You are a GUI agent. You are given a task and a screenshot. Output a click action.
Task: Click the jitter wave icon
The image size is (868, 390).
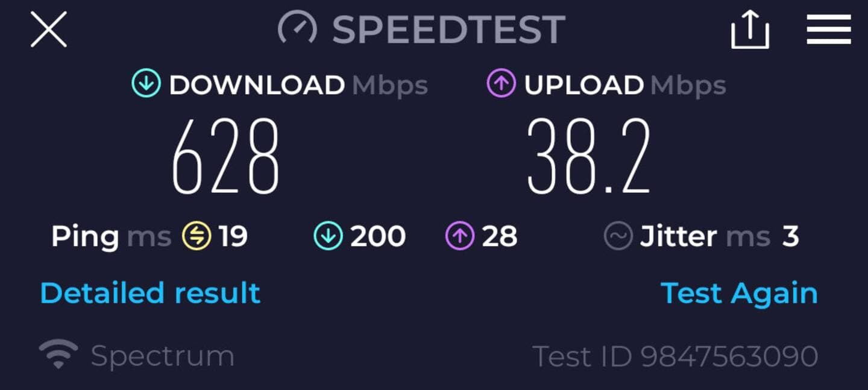pyautogui.click(x=618, y=236)
